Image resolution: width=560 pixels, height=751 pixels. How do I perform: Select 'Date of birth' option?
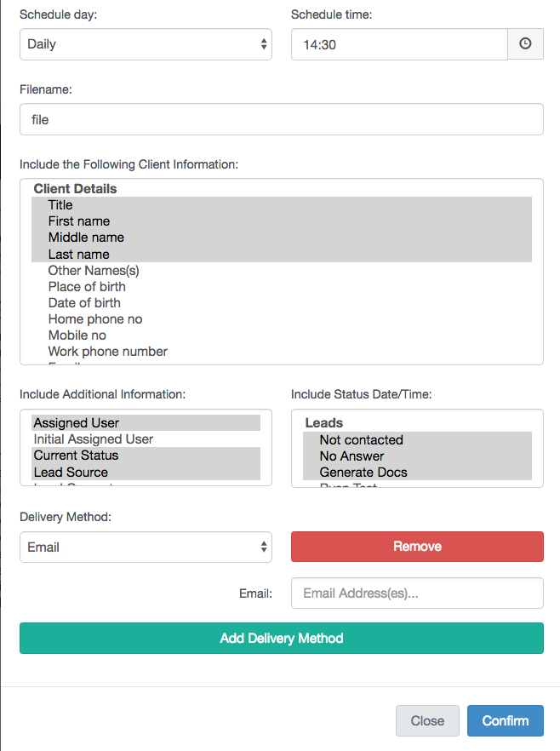click(x=84, y=303)
